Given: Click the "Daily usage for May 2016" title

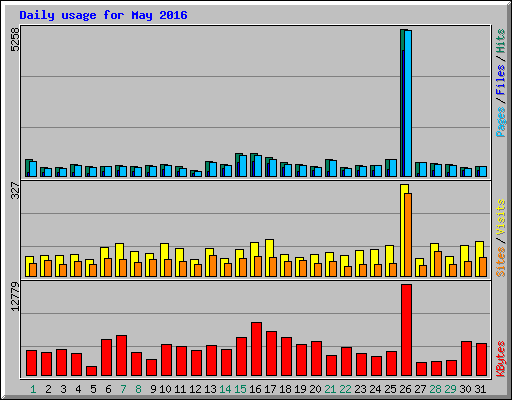Looking at the screenshot, I should [x=103, y=15].
